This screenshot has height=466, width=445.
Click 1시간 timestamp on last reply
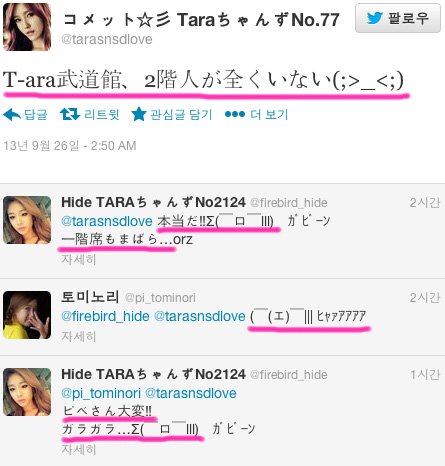[425, 375]
